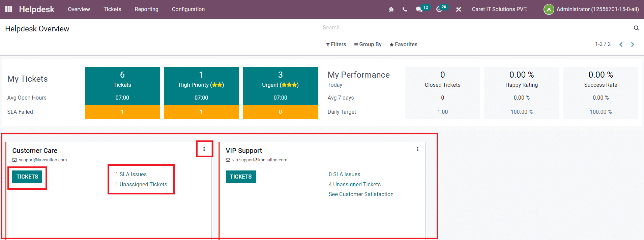Click SLA Failed count under High Priority
Image resolution: width=644 pixels, height=240 pixels.
pyautogui.click(x=201, y=112)
